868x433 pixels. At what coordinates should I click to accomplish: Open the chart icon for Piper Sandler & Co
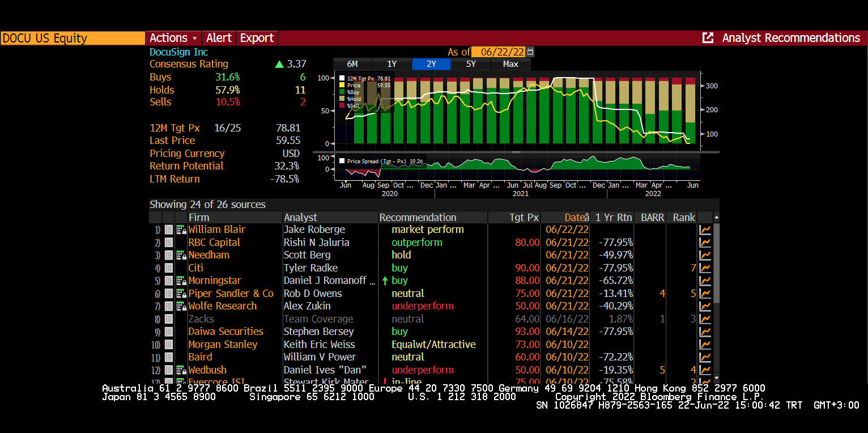[x=705, y=294]
